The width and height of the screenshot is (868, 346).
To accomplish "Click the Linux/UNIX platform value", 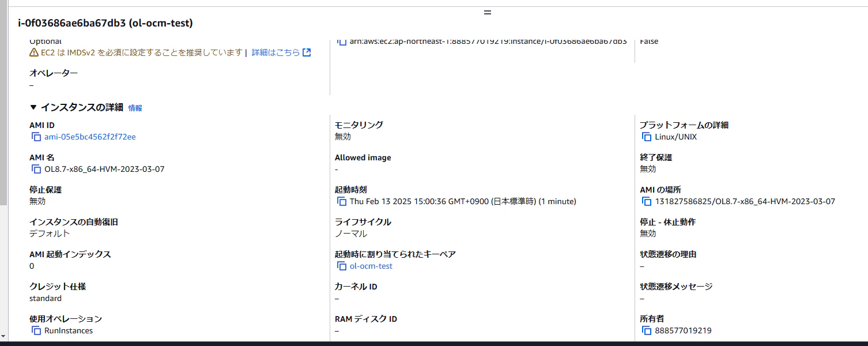I will pyautogui.click(x=675, y=137).
